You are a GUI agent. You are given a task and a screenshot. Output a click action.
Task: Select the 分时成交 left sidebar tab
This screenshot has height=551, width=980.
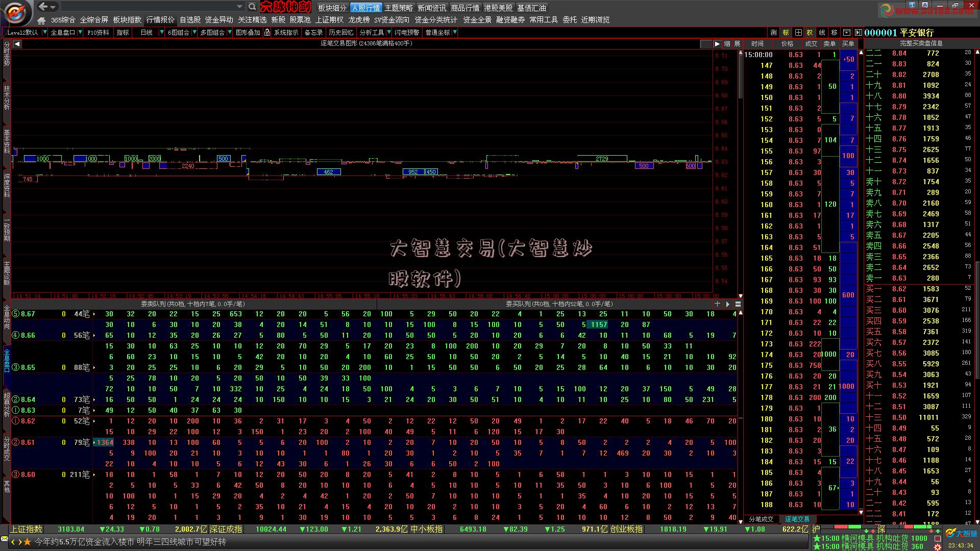pos(7,448)
